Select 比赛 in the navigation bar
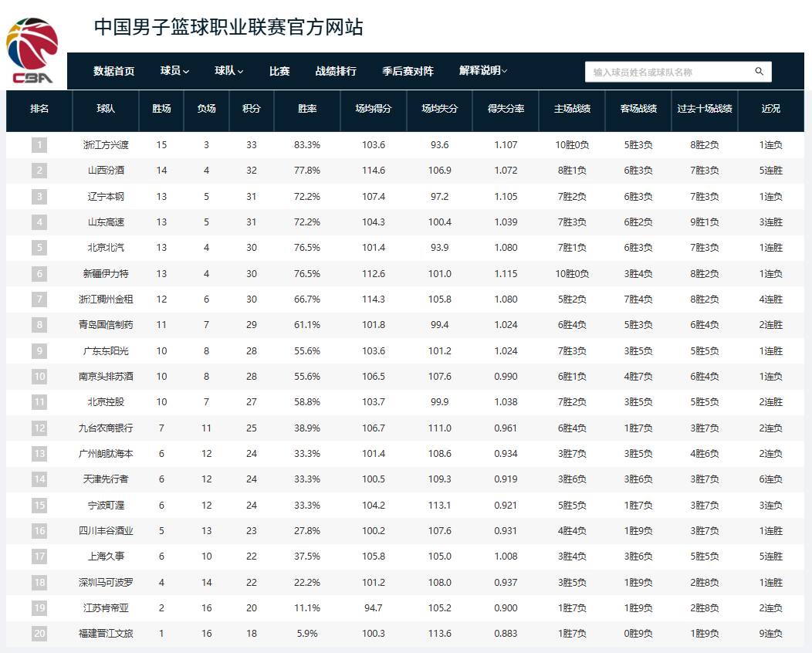 (x=279, y=70)
